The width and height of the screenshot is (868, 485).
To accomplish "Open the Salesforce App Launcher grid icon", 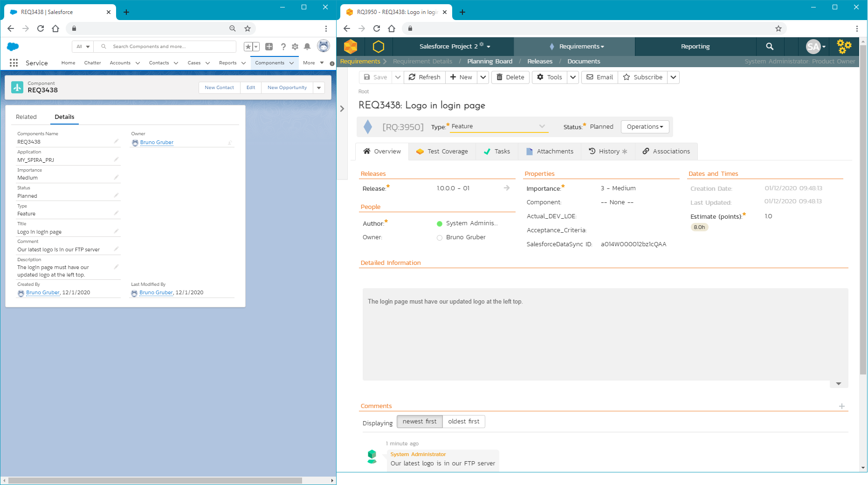I will (x=14, y=63).
